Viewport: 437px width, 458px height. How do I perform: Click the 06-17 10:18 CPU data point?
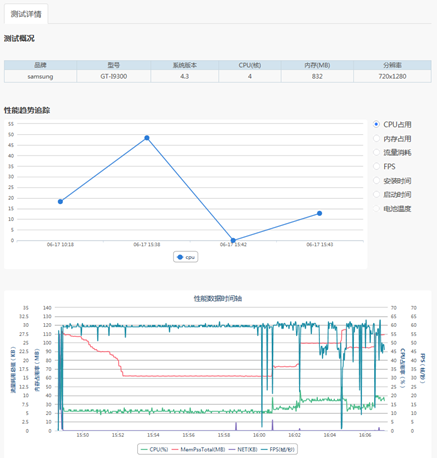pos(60,201)
